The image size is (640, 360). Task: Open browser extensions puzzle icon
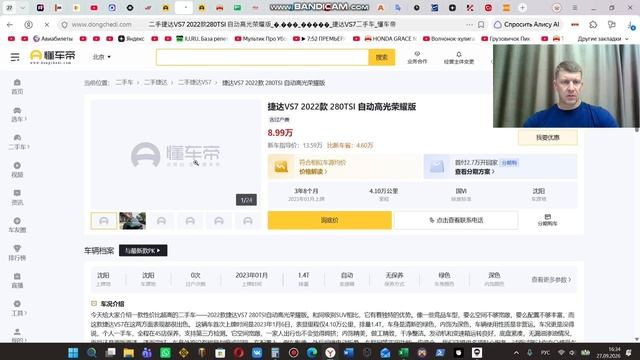[x=593, y=25]
